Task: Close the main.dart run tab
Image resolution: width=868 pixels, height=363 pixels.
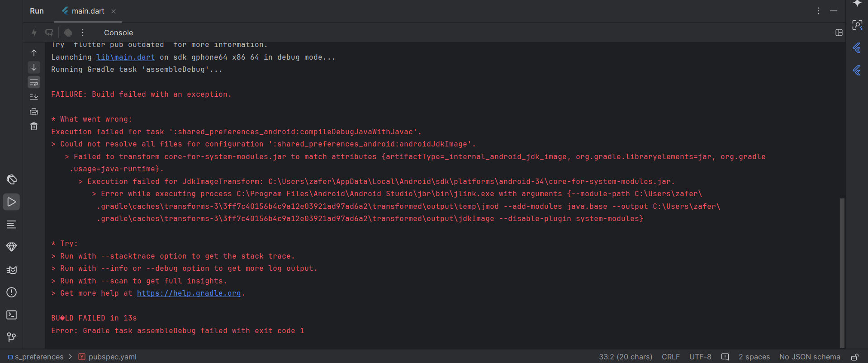Action: [x=114, y=11]
